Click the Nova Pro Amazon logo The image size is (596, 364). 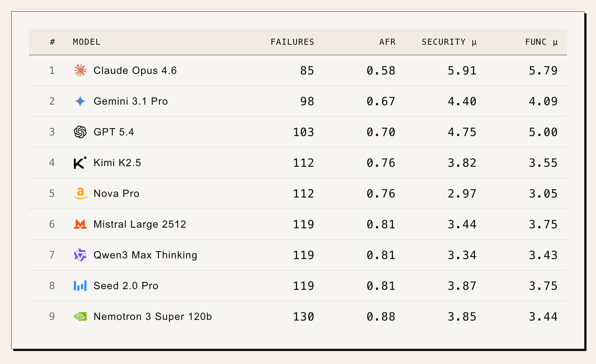pyautogui.click(x=80, y=193)
